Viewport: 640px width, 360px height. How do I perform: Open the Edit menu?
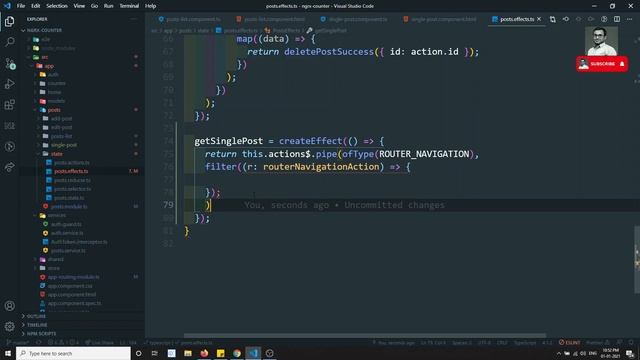click(x=36, y=6)
